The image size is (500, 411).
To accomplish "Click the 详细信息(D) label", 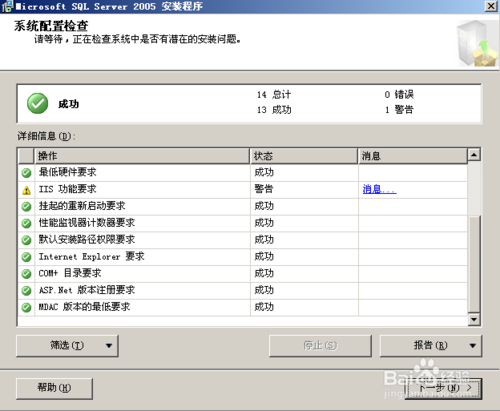I will (x=46, y=136).
